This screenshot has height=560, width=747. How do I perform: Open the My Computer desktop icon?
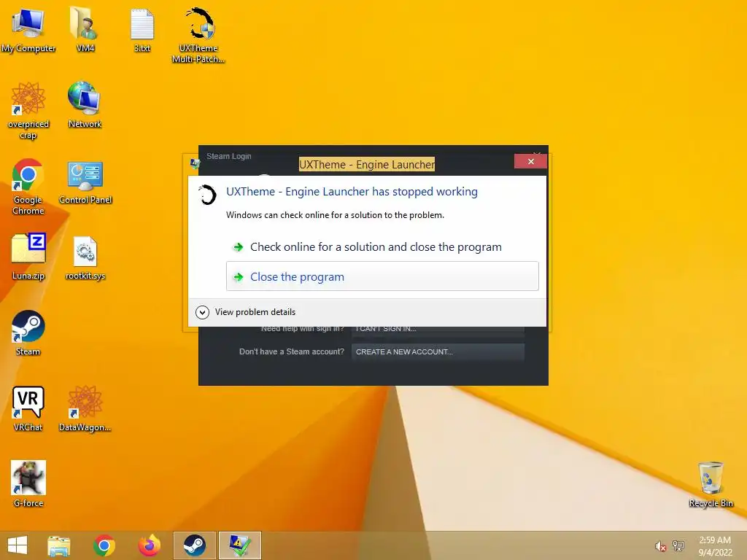pyautogui.click(x=28, y=29)
